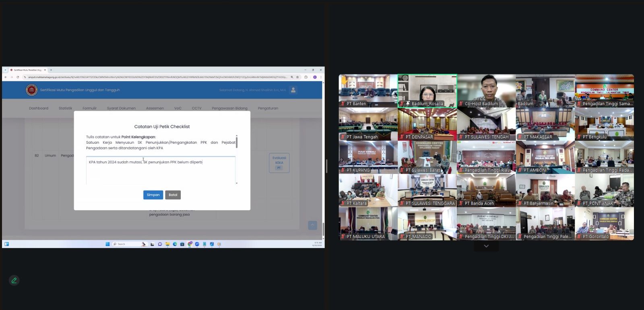
Task: Open the Chrome three-dot menu
Action: tap(321, 77)
